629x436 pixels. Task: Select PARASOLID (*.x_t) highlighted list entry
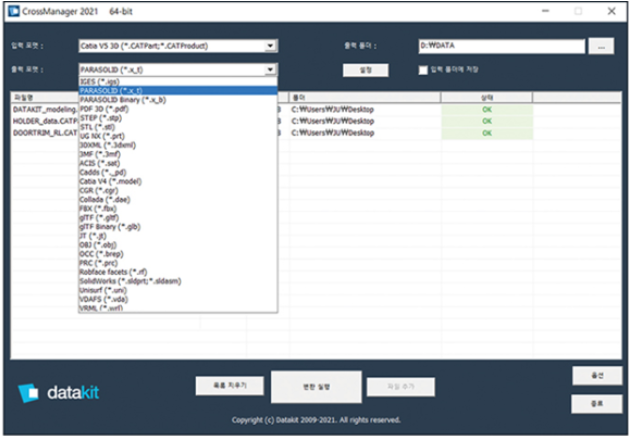pyautogui.click(x=178, y=91)
